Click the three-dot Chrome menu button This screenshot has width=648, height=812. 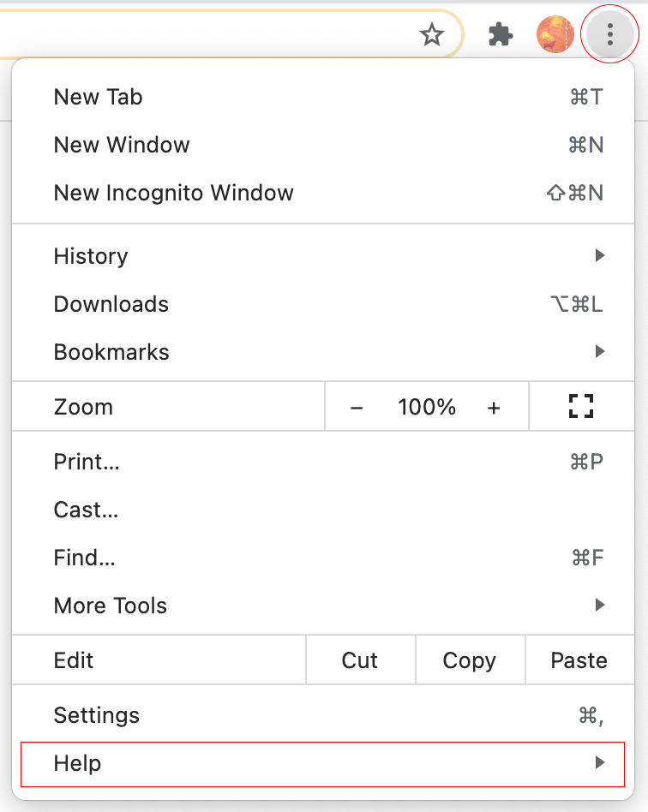point(609,35)
